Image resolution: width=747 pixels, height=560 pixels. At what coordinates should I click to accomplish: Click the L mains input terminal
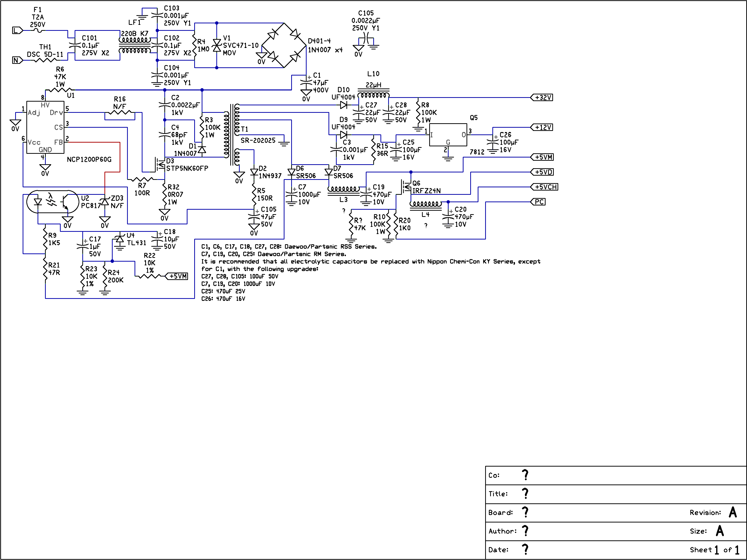tap(18, 31)
